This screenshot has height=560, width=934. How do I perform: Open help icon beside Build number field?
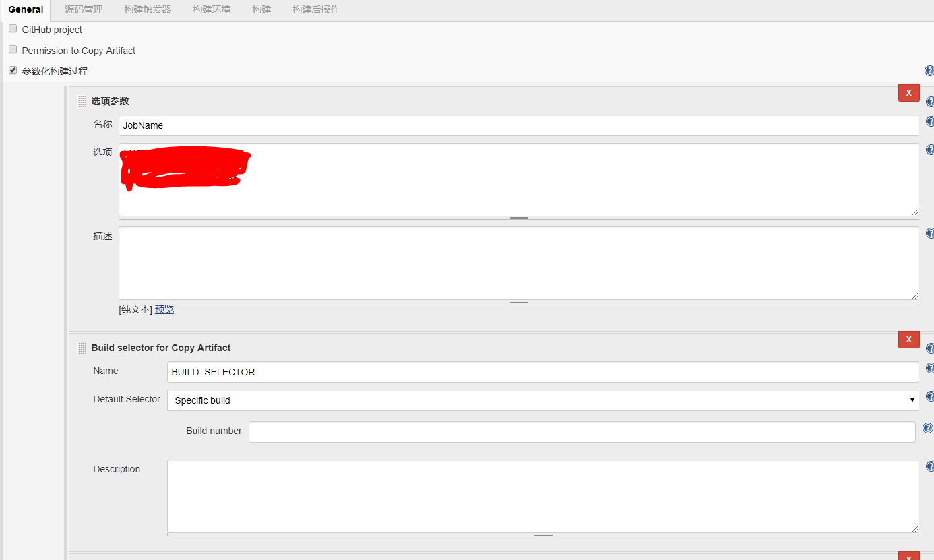coord(928,428)
